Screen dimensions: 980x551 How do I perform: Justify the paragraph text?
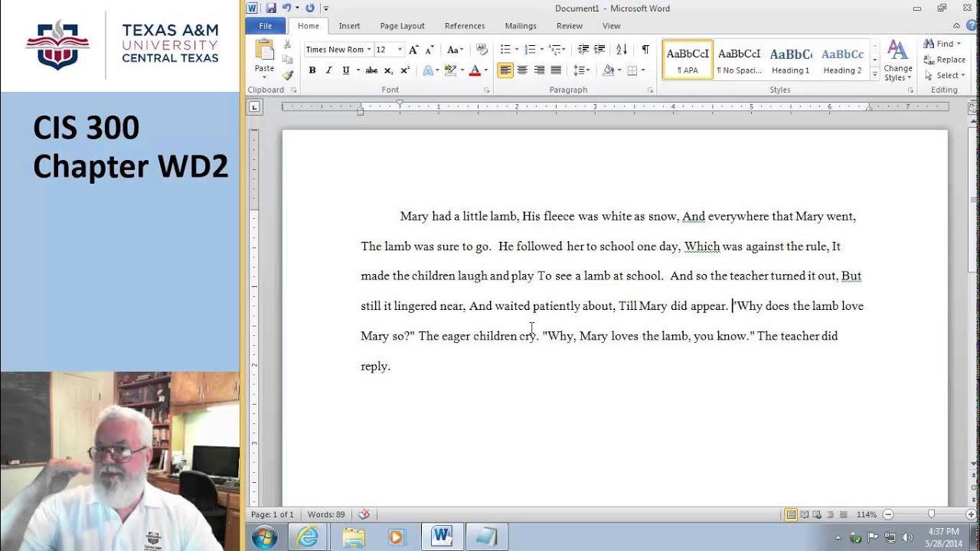tap(556, 70)
